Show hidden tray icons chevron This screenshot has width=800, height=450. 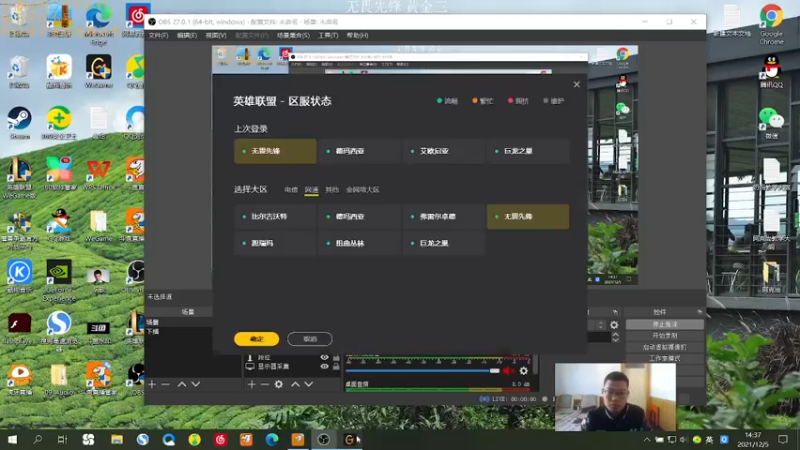click(647, 439)
